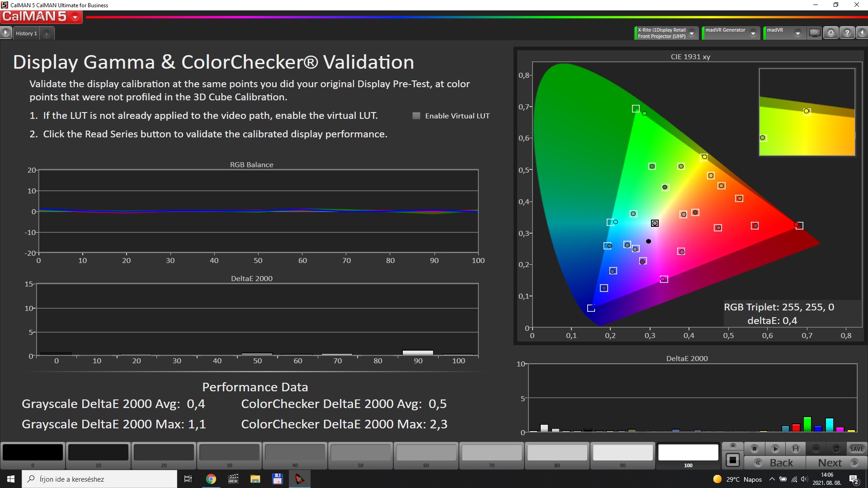Open the DDC monitor control icon

[x=815, y=33]
